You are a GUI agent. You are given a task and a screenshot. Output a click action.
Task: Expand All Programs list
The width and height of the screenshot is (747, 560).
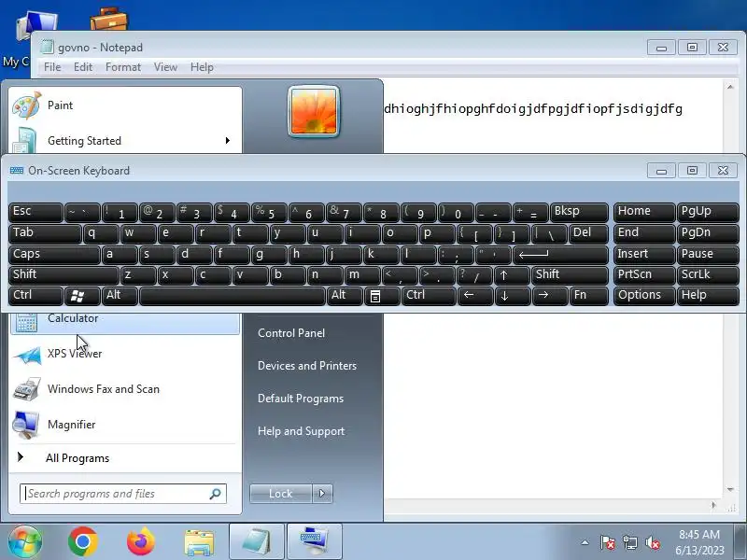point(125,458)
